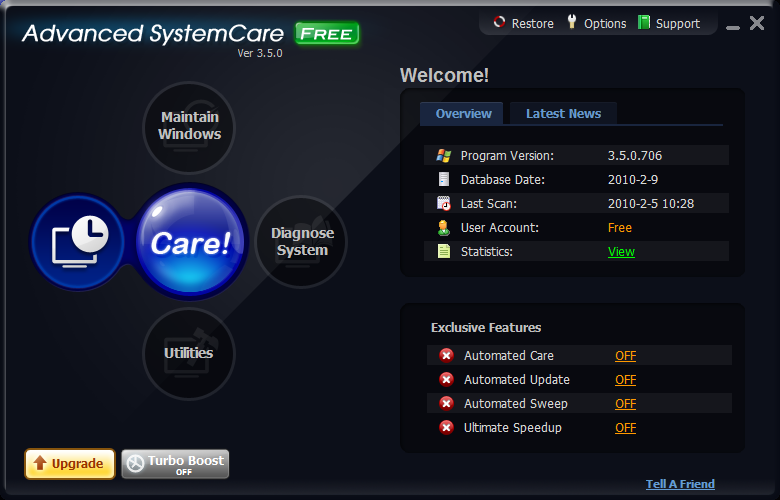Click the Automated Sweep label
This screenshot has height=500, width=780.
click(x=516, y=403)
